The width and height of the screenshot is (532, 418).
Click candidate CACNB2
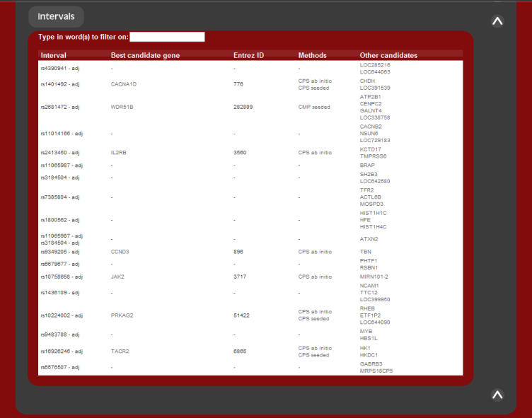point(371,127)
